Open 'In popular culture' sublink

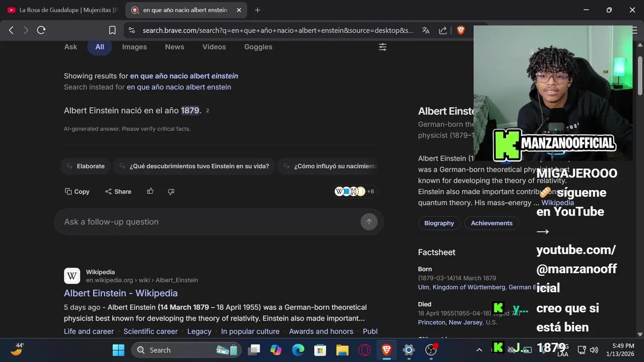tap(250, 331)
